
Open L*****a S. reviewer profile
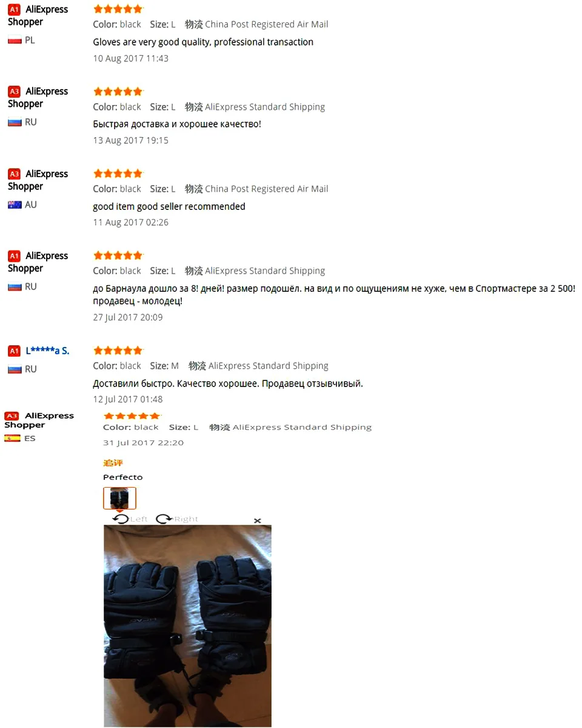(x=47, y=351)
